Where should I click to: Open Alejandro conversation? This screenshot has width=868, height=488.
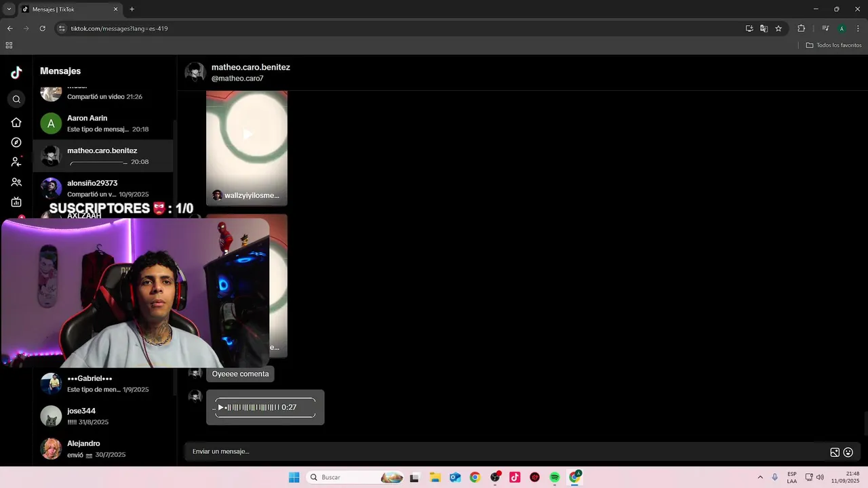click(x=103, y=449)
